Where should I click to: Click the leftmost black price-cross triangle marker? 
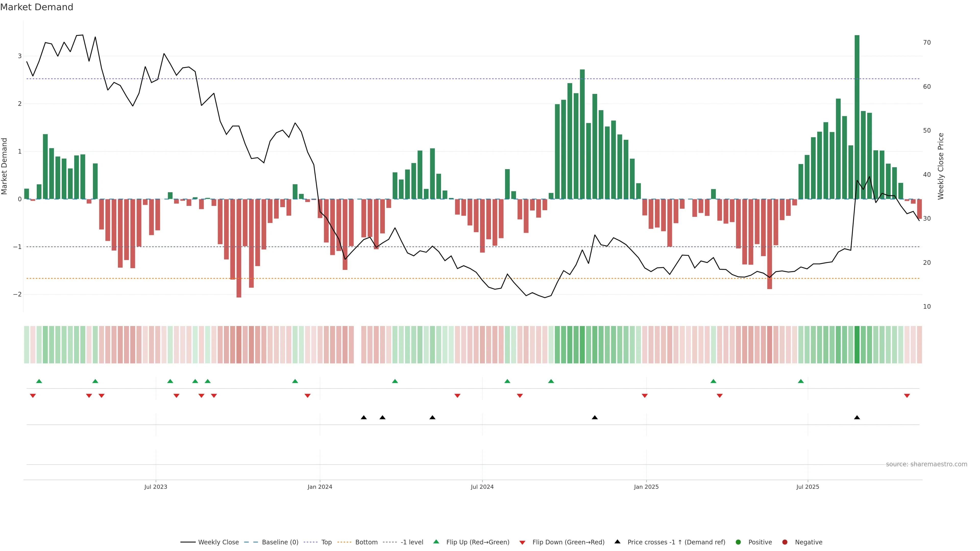pos(364,418)
